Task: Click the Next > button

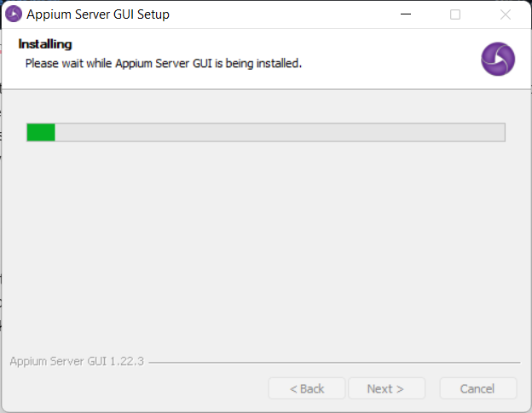Action: 386,388
